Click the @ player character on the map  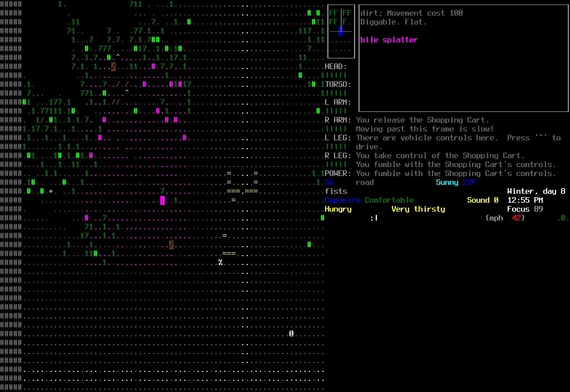click(x=291, y=334)
